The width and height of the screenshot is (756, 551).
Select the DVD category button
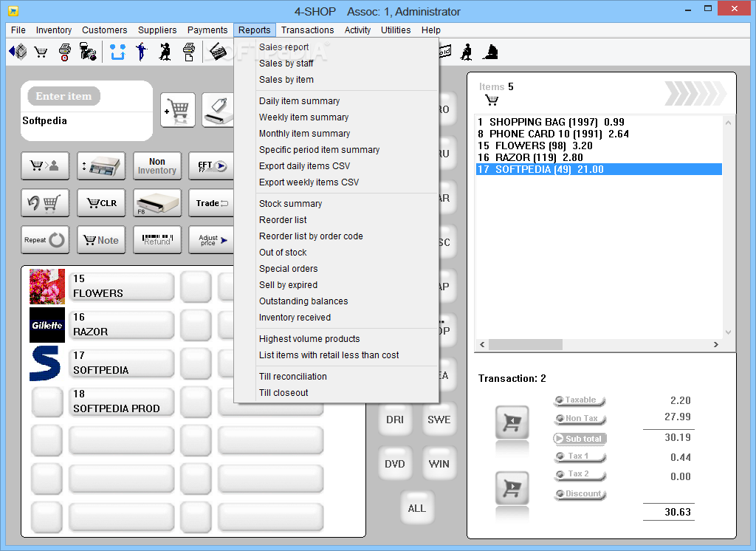click(x=395, y=464)
